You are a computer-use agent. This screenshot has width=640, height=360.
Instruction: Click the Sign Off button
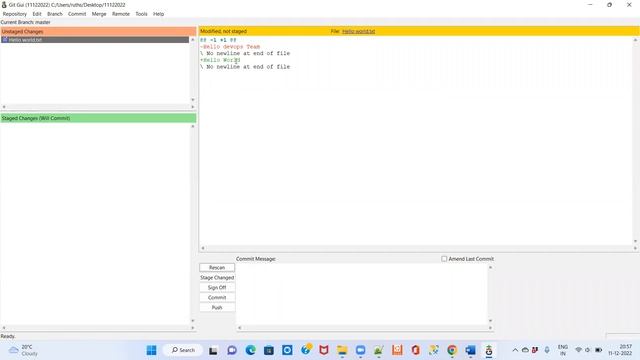coord(217,287)
